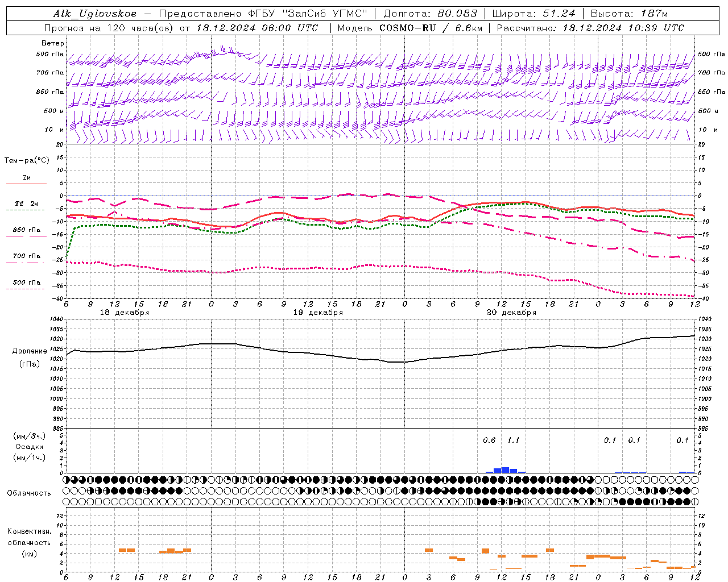728x582 pixels.
Task: Click the 2м temperature legend label
Action: [27, 178]
